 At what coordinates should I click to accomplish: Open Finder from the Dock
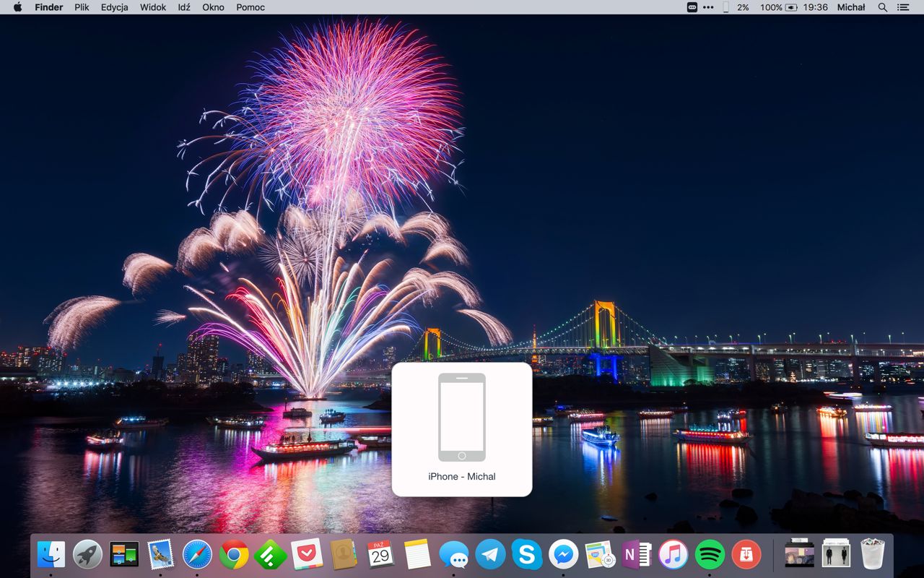pos(51,555)
